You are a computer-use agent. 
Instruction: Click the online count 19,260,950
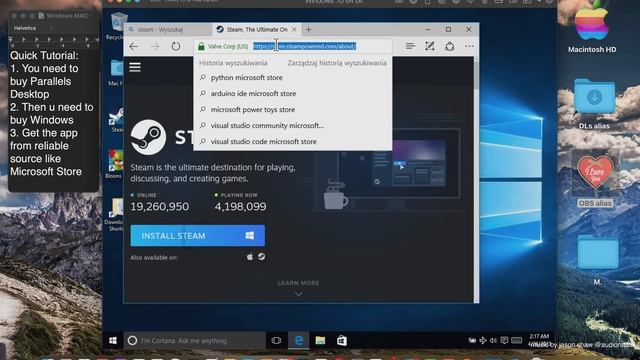pos(160,207)
